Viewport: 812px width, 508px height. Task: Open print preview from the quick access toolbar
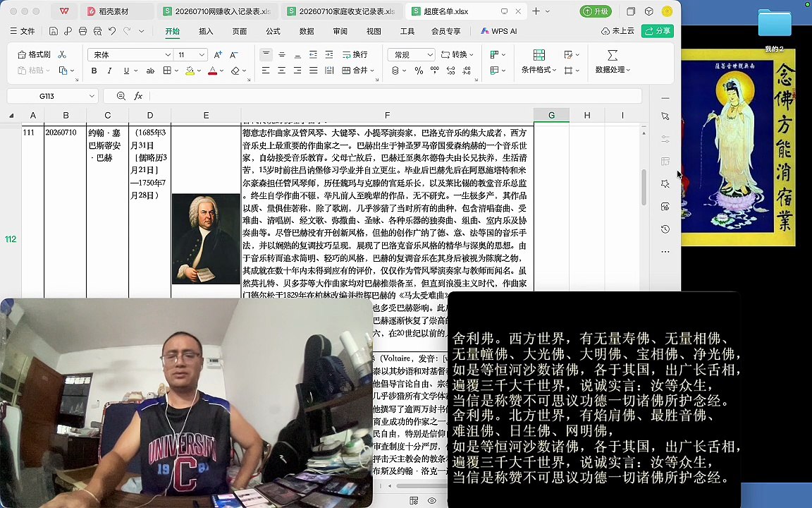point(97,31)
